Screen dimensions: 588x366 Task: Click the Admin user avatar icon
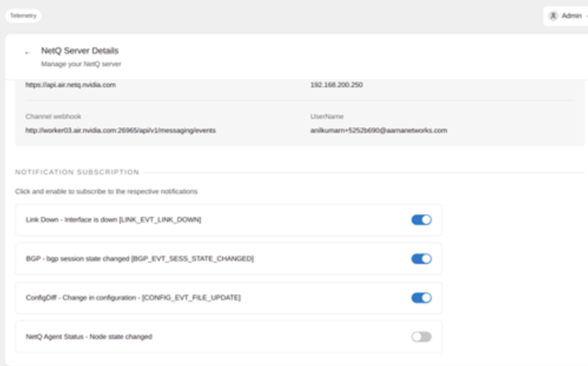[553, 16]
